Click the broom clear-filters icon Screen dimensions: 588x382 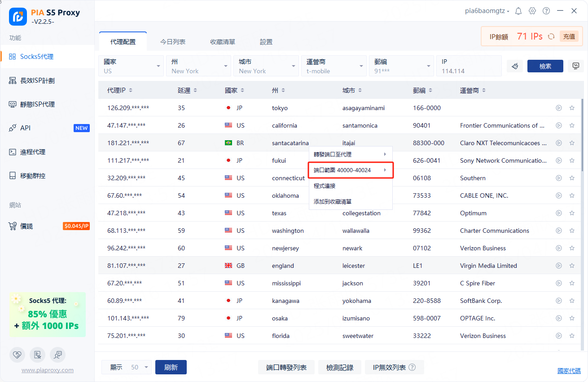(x=515, y=66)
